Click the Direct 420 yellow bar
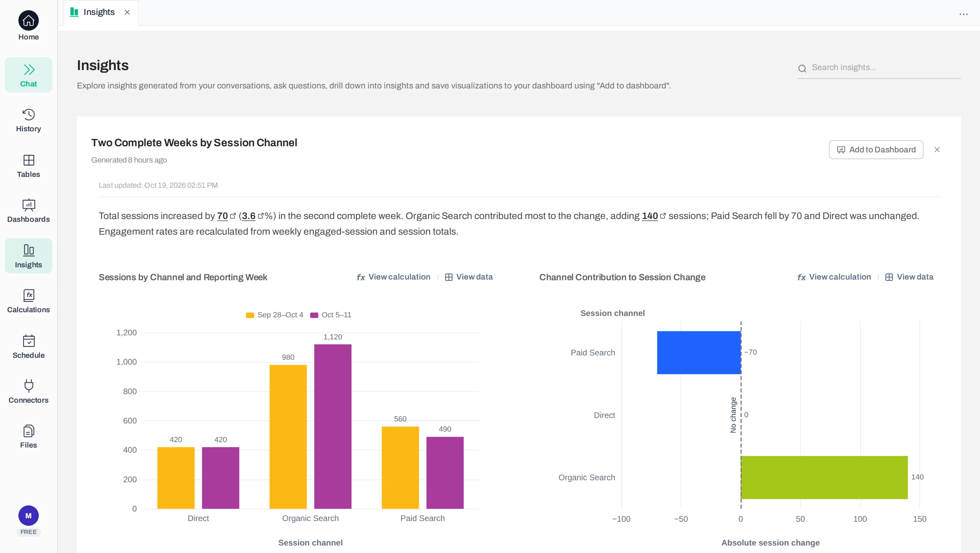The height and width of the screenshot is (553, 980). 176,478
